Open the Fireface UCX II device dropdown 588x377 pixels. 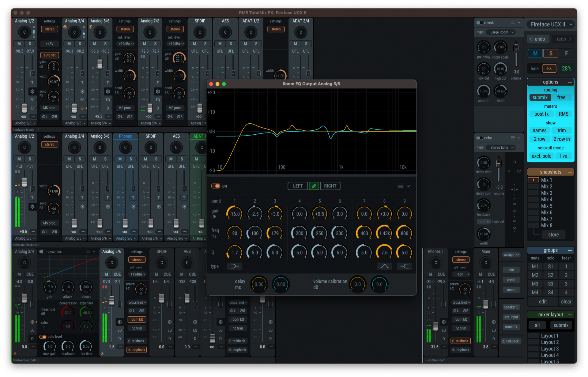552,24
